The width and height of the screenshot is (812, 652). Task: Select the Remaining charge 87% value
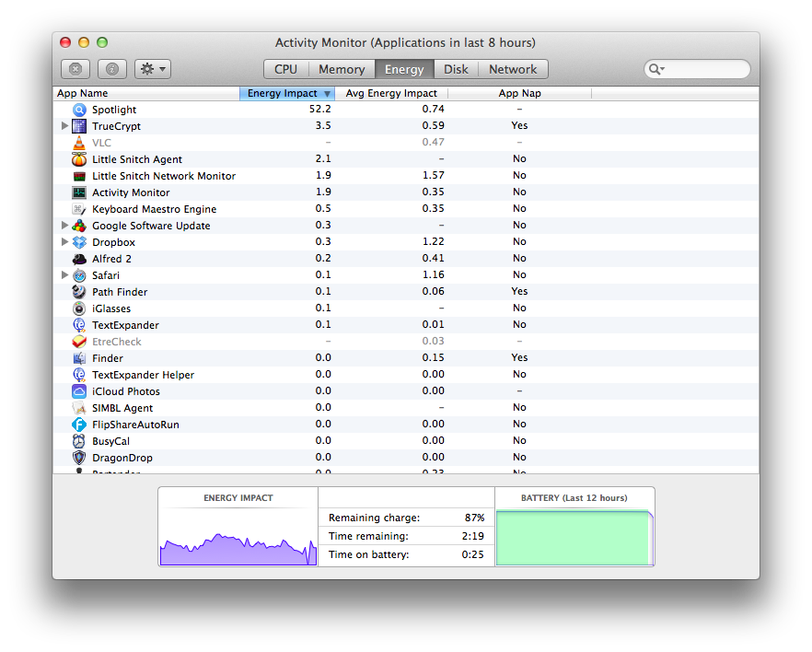click(x=474, y=518)
